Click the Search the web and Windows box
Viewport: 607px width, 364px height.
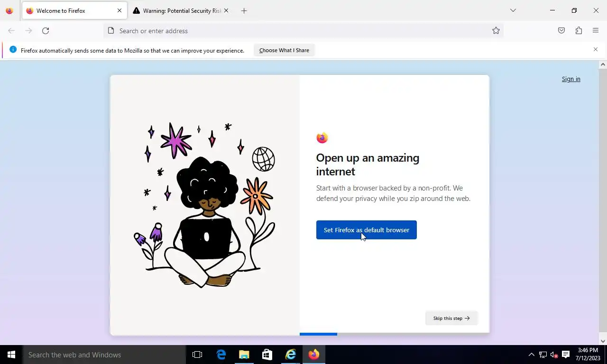pyautogui.click(x=104, y=355)
